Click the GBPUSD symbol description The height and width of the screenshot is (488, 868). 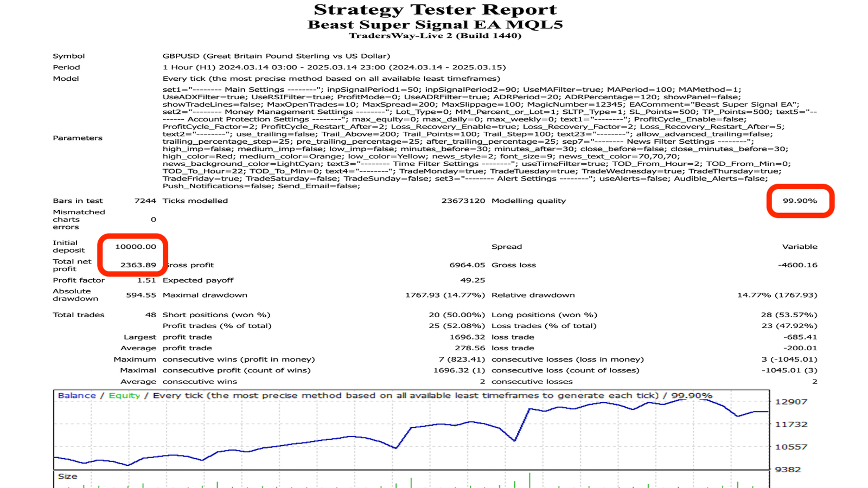pos(276,56)
